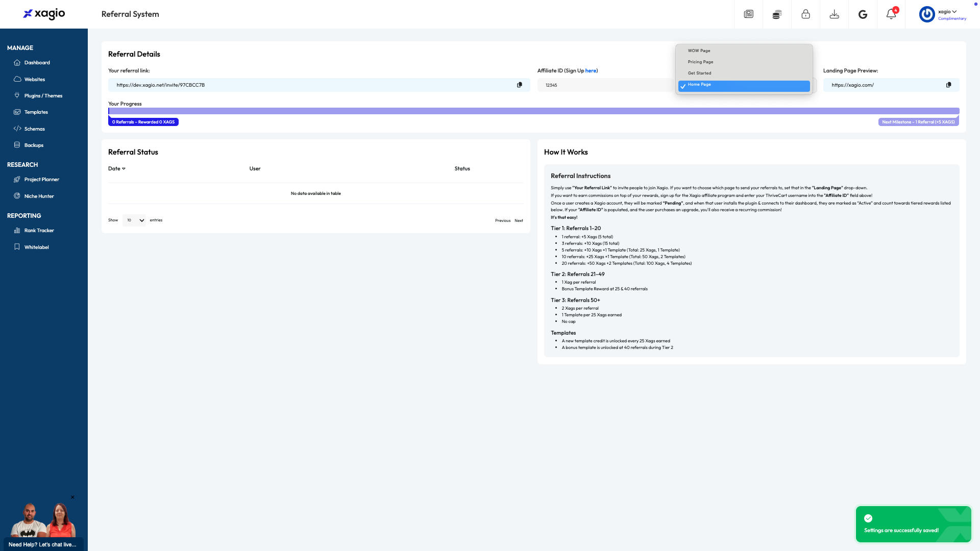Image resolution: width=980 pixels, height=551 pixels.
Task: Open the coins credits icon in header
Action: click(x=777, y=14)
